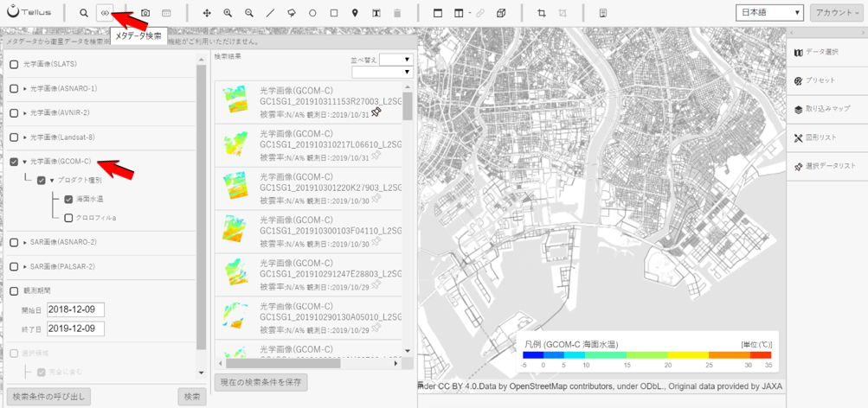868x408 pixels.
Task: Select the polygon drawing tool
Action: click(291, 13)
